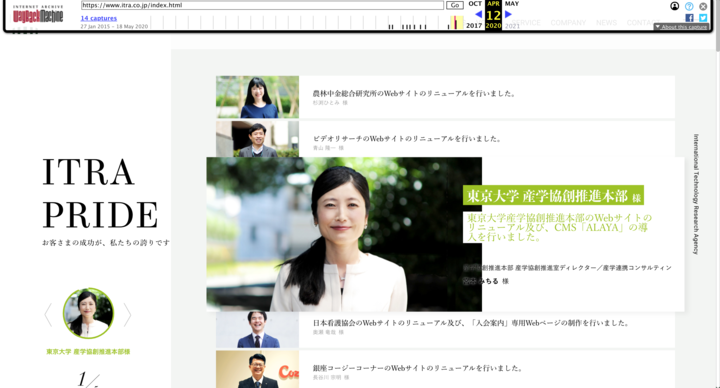Expand About this capture dropdown
720x388 pixels.
(681, 27)
